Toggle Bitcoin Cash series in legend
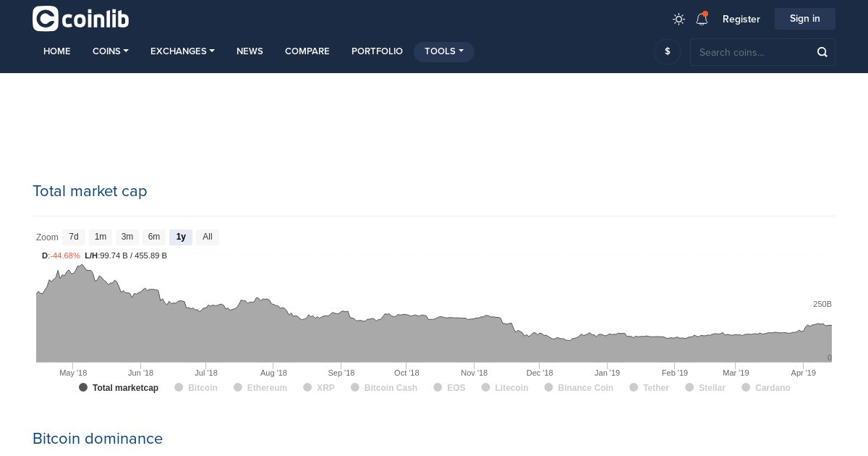Image resolution: width=868 pixels, height=456 pixels. 384,388
